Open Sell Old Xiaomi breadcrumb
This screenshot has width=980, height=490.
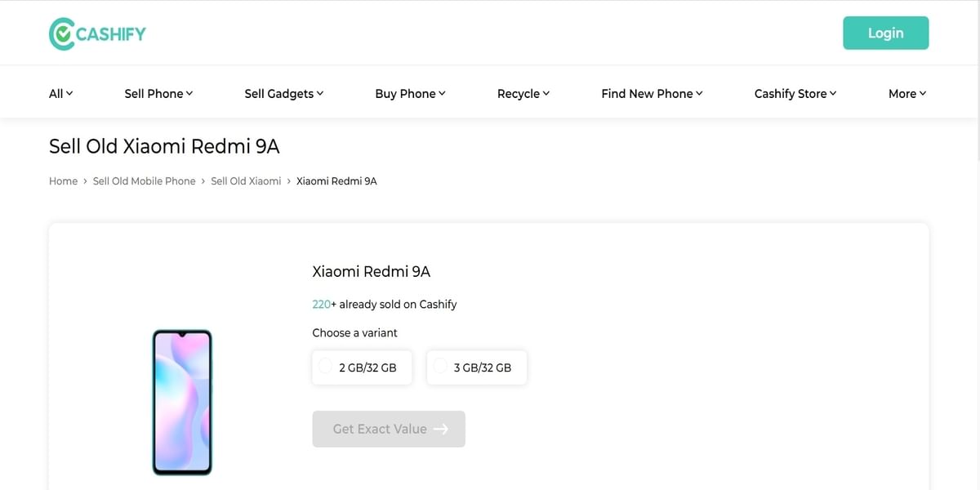point(246,181)
